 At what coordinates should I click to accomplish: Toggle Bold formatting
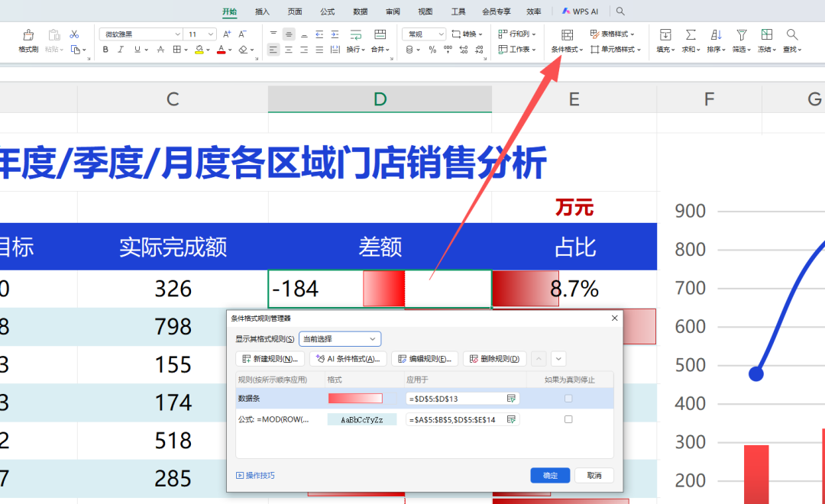coord(105,50)
